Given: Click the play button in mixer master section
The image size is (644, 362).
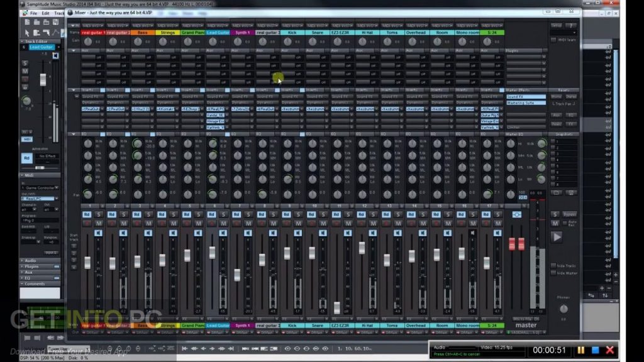Looking at the screenshot, I should [x=557, y=237].
